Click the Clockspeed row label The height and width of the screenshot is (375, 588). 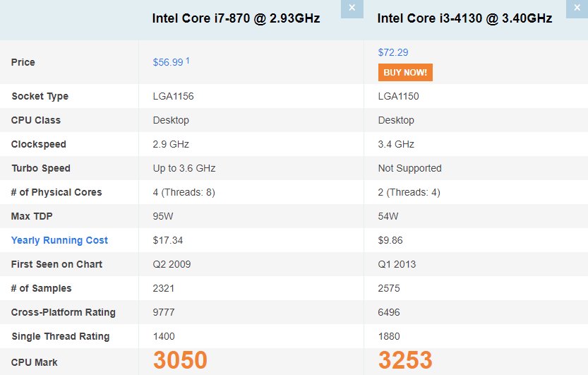pyautogui.click(x=38, y=144)
